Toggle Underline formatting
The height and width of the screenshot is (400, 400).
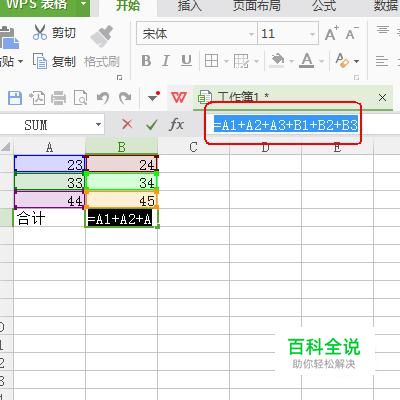[x=186, y=61]
